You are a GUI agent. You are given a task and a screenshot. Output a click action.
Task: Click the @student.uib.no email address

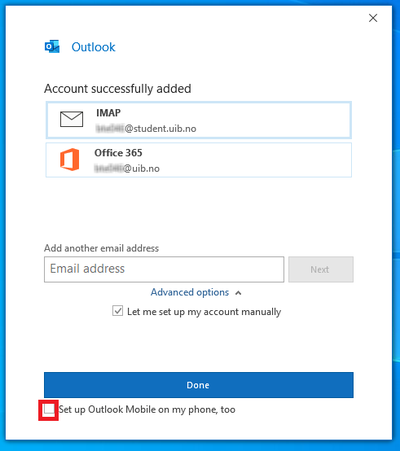point(146,129)
